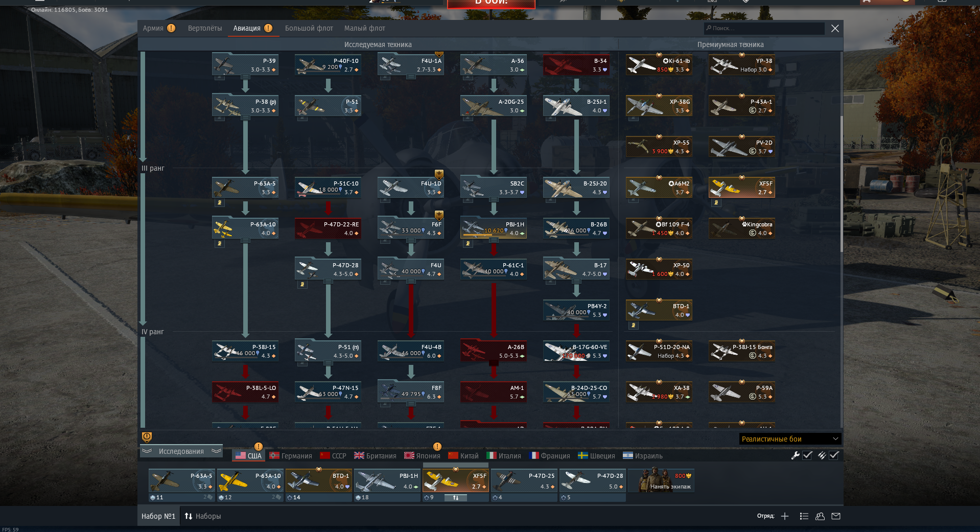Select the Франция nation flag
Viewport: 980px width, 532px height.
[x=549, y=456]
